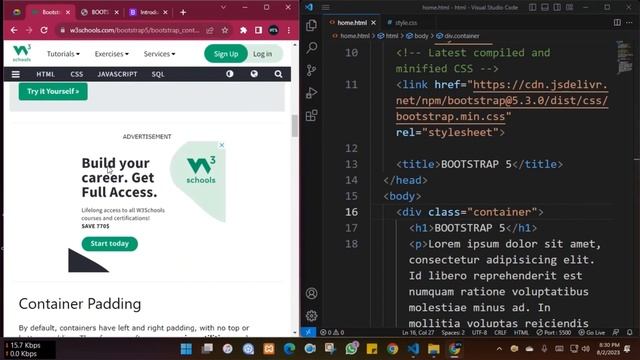Screen dimensions: 640x360
Task: Click the VS Code minimap
Action: tap(624, 57)
